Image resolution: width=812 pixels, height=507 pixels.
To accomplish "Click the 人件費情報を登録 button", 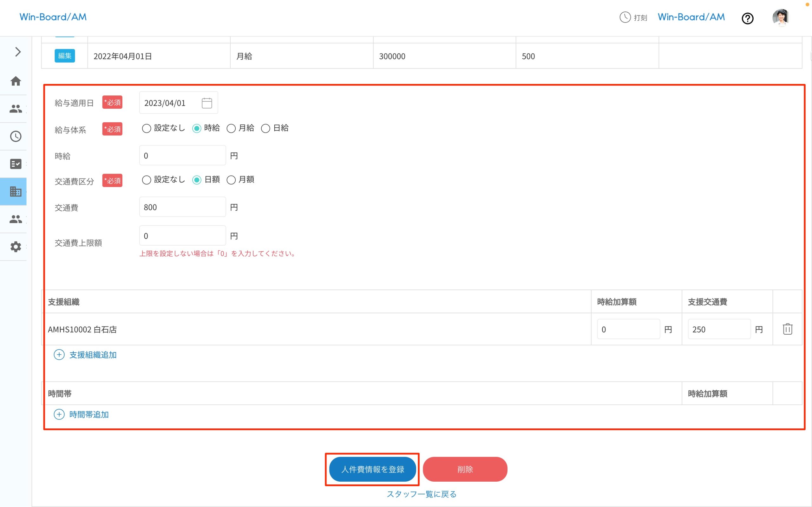I will pyautogui.click(x=372, y=469).
